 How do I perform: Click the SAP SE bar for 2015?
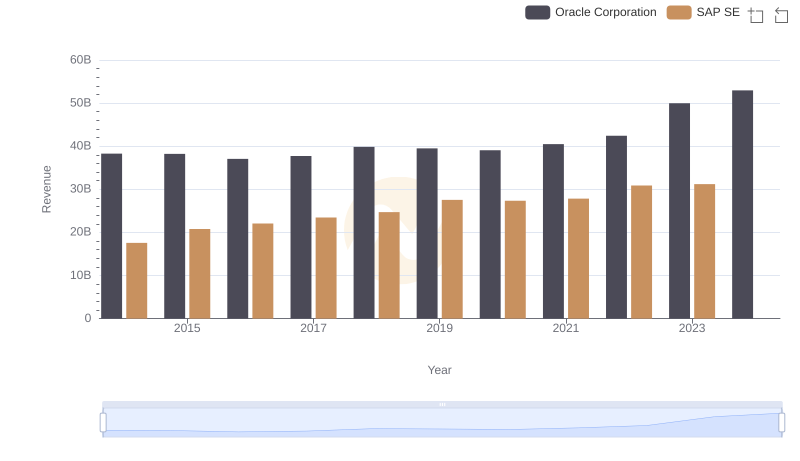[199, 274]
